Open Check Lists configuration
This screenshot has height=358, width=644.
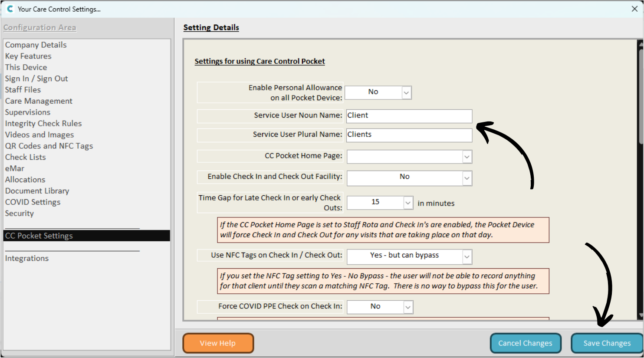tap(26, 157)
